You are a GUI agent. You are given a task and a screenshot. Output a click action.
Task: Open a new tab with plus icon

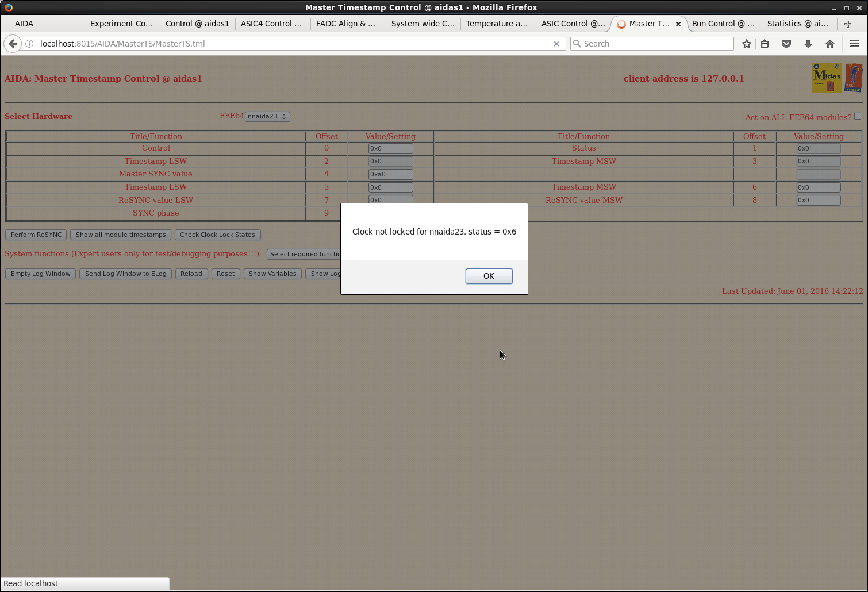click(x=848, y=24)
